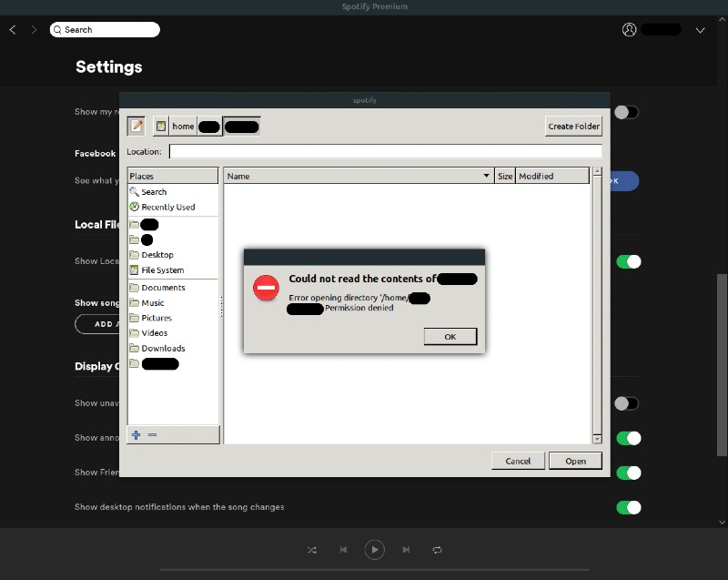728x580 pixels.
Task: Toggle the Show Local Files switch
Action: tap(629, 262)
